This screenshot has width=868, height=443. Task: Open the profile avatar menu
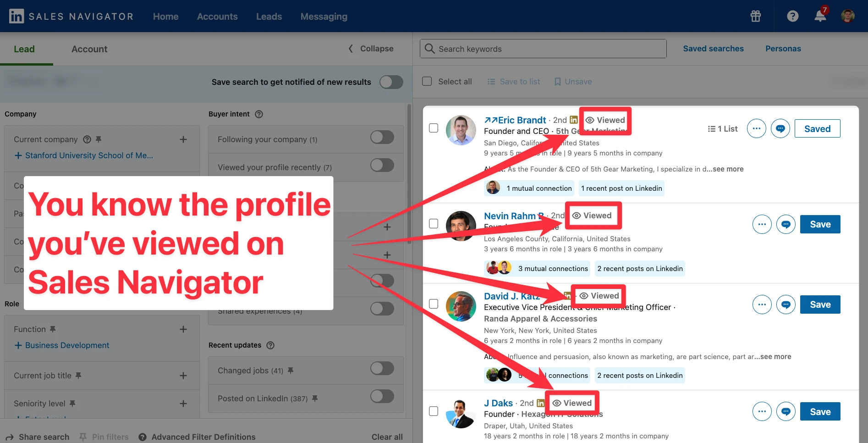pos(848,16)
